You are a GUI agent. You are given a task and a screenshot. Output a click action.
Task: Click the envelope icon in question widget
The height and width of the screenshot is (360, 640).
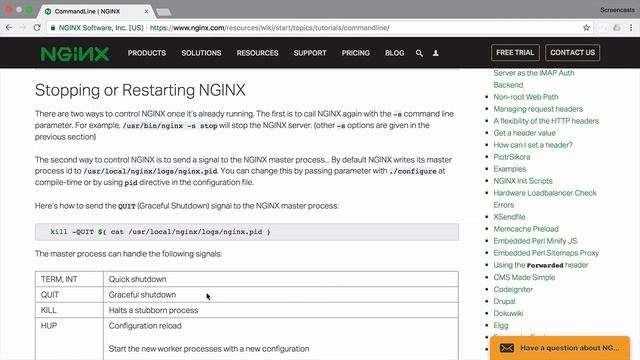507,348
